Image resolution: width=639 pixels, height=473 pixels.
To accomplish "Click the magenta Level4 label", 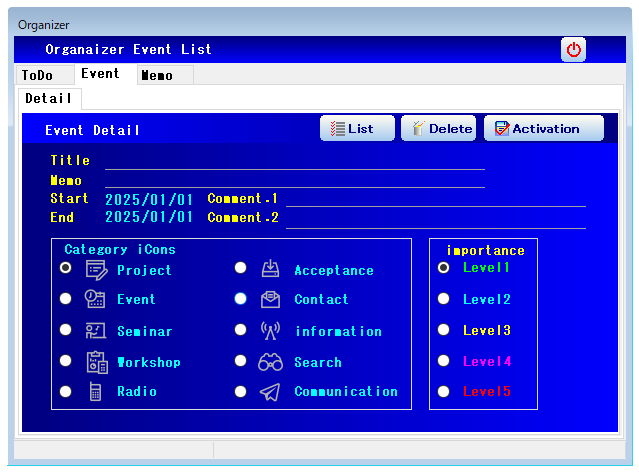I will 487,361.
